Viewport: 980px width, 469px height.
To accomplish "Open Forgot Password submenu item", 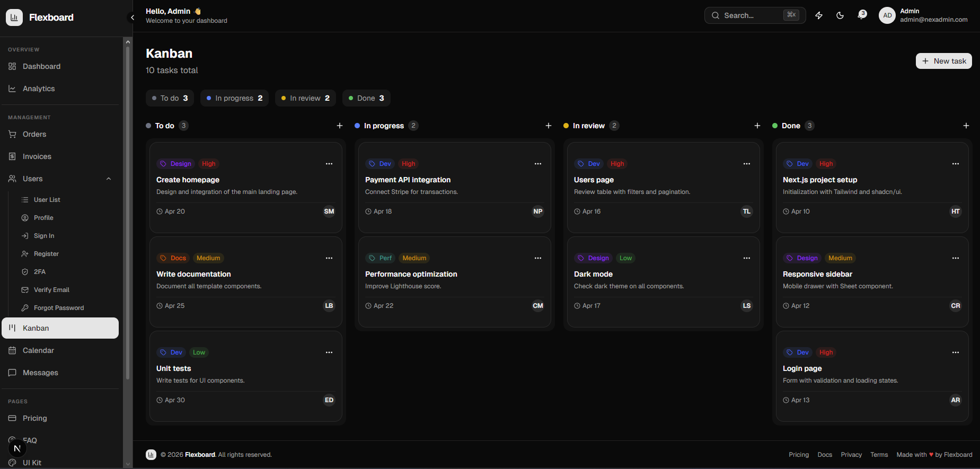I will (x=67, y=308).
